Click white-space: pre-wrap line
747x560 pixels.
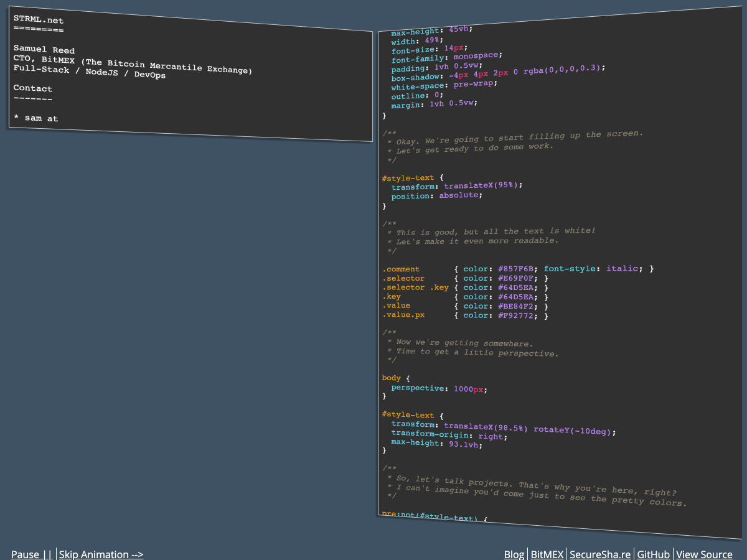click(x=444, y=85)
